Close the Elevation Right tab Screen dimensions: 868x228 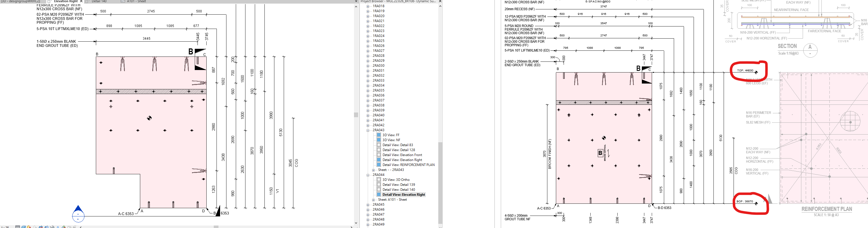pos(81,1)
